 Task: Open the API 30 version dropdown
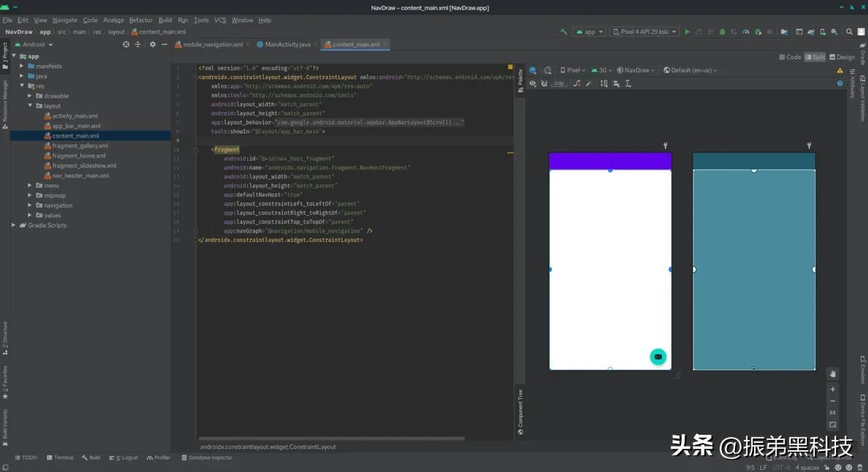point(601,70)
